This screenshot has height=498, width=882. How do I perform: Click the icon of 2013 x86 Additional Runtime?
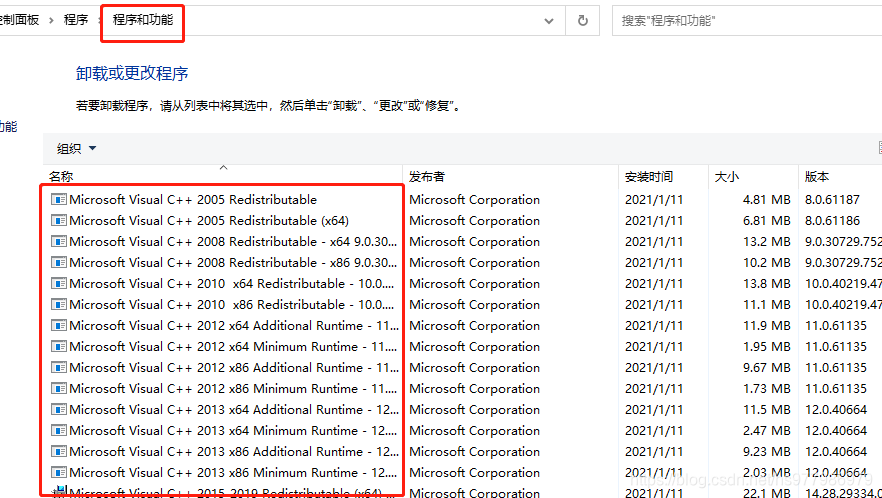coord(58,451)
